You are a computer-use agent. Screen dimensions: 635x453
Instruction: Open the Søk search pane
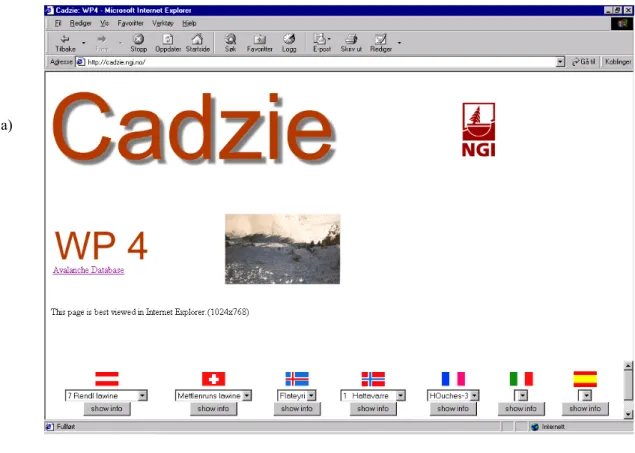click(x=230, y=43)
